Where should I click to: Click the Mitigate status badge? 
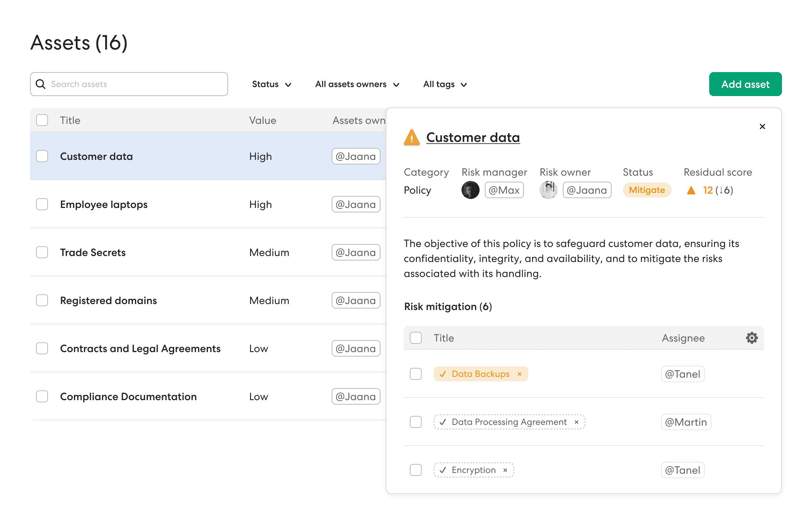point(648,190)
